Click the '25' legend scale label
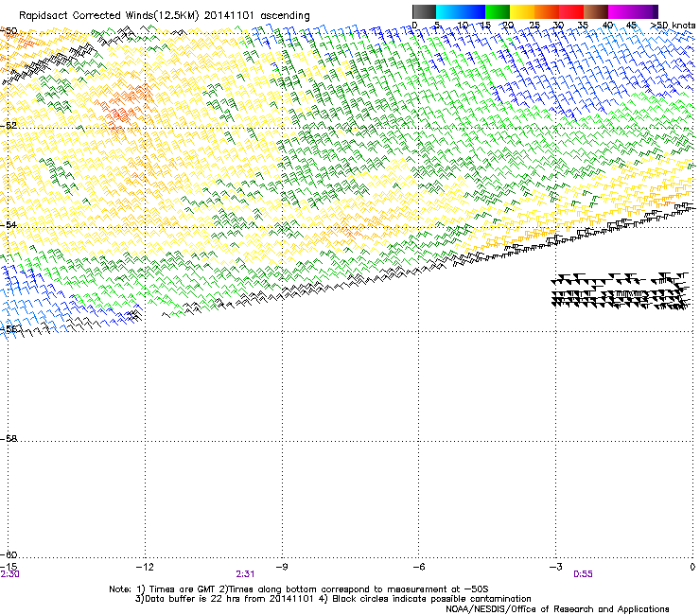The image size is (700, 615). click(x=534, y=26)
